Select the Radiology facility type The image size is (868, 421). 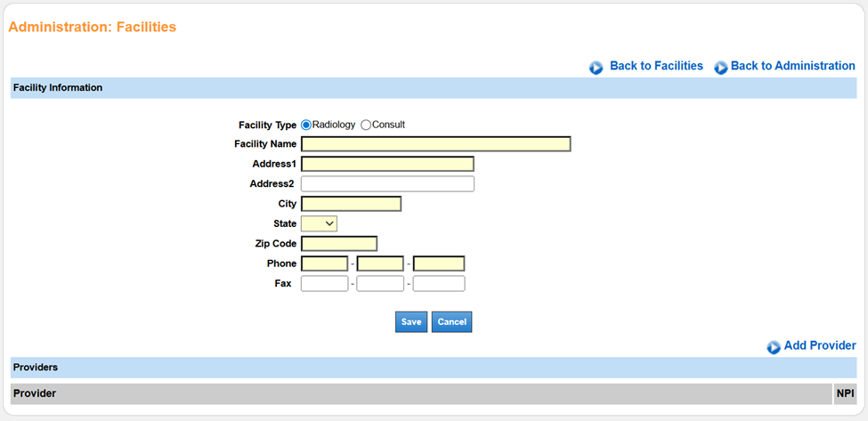click(x=306, y=125)
